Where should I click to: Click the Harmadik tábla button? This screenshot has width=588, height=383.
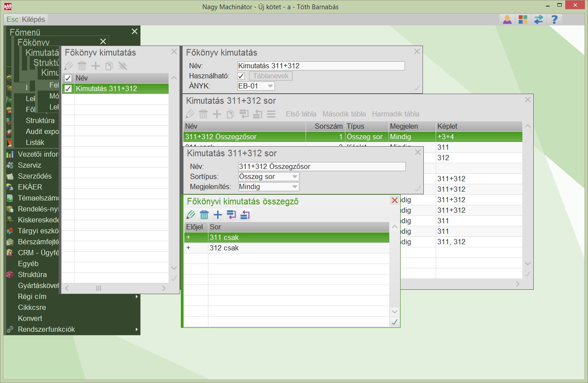pos(396,114)
